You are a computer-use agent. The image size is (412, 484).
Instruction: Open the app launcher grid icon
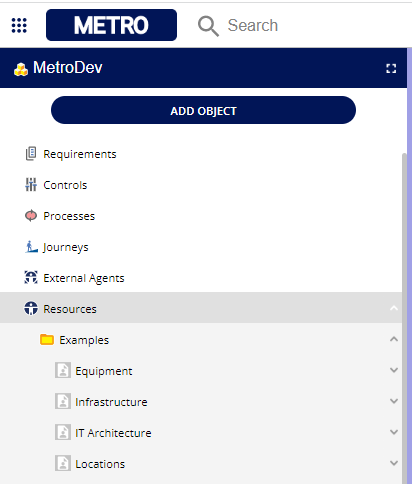[19, 25]
